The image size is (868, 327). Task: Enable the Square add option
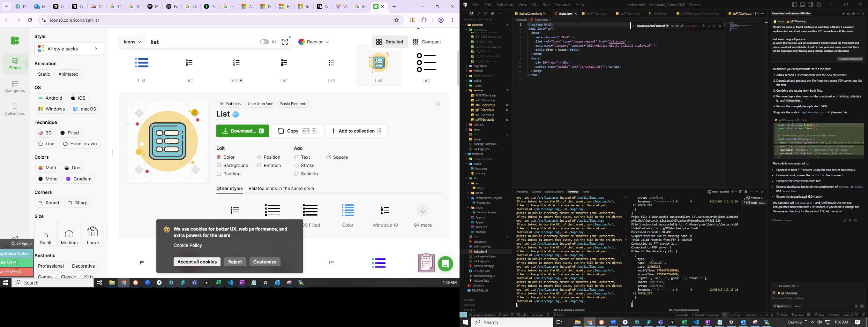337,157
